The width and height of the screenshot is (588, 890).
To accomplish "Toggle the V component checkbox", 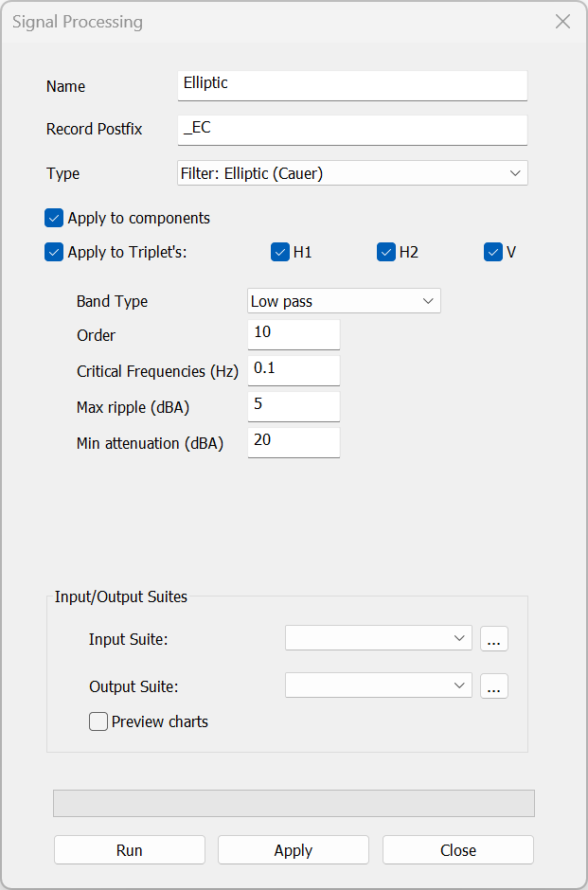I will (493, 253).
